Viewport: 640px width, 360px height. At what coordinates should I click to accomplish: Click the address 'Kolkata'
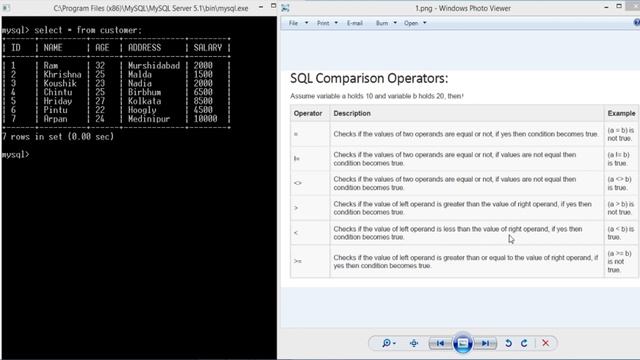click(x=144, y=101)
